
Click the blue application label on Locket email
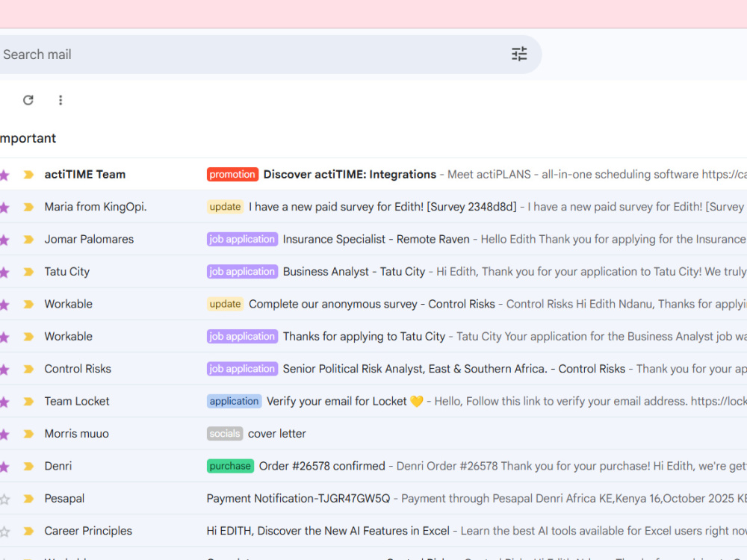click(234, 401)
